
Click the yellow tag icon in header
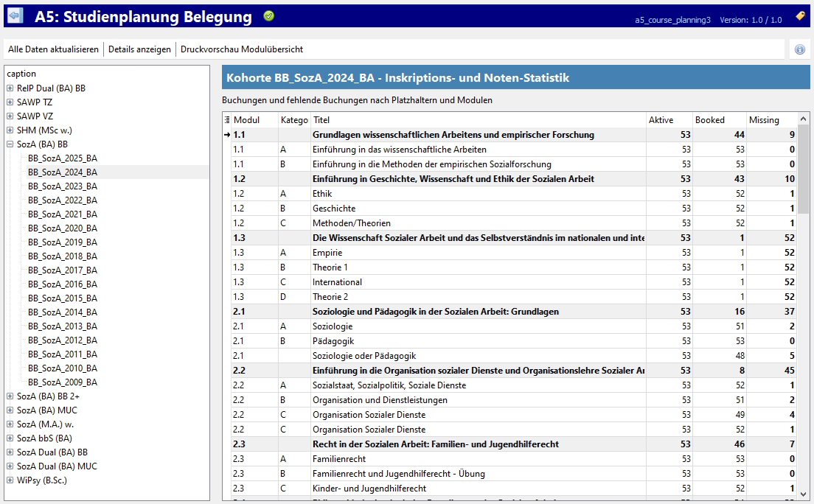800,16
